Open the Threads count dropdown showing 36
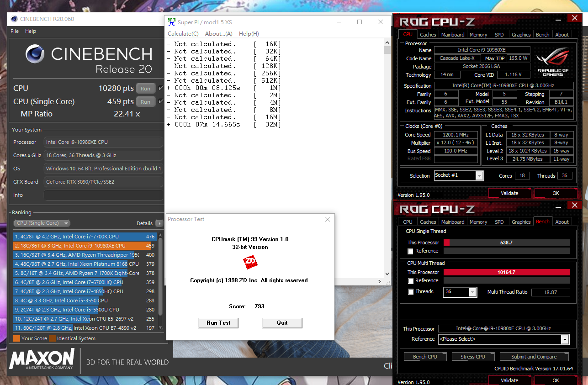Viewport: 588px width, 385px height. (x=460, y=292)
